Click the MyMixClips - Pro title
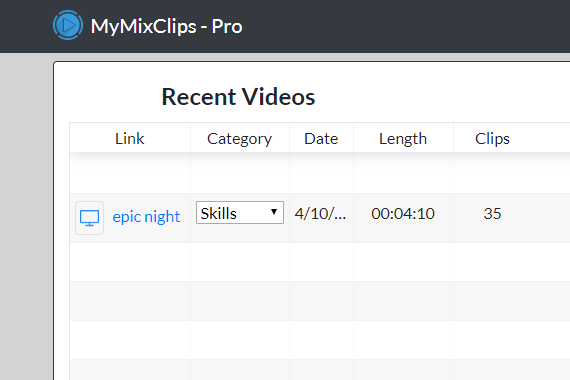Screen dimensions: 570x380 [166, 27]
